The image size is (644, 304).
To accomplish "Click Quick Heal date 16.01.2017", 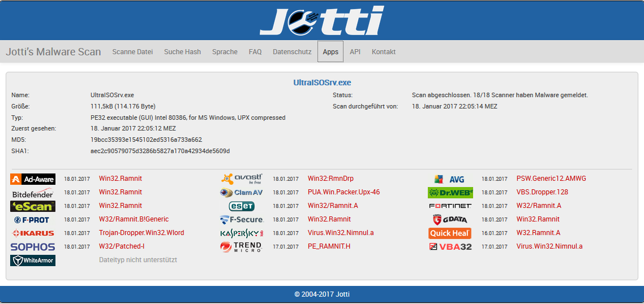I will (495, 233).
